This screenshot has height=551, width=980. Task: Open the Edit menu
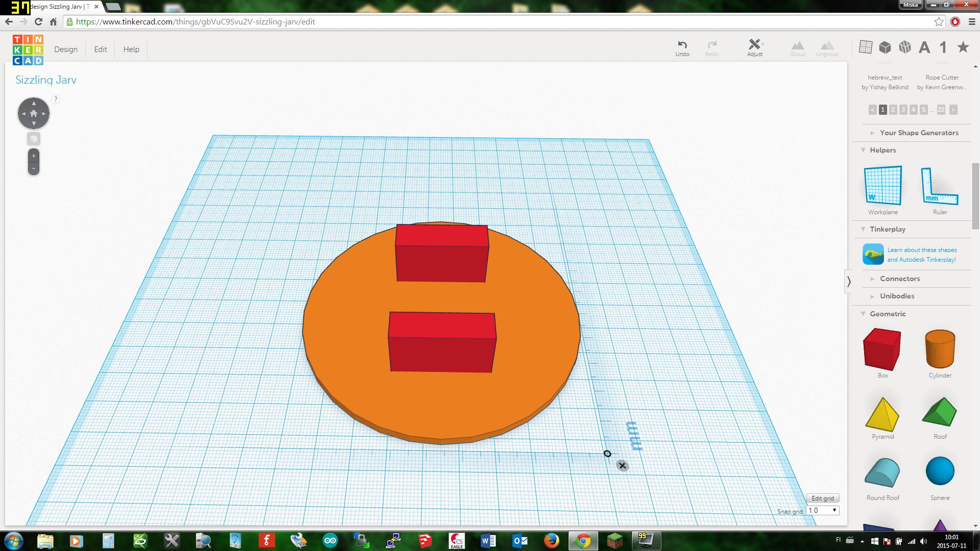click(x=101, y=49)
